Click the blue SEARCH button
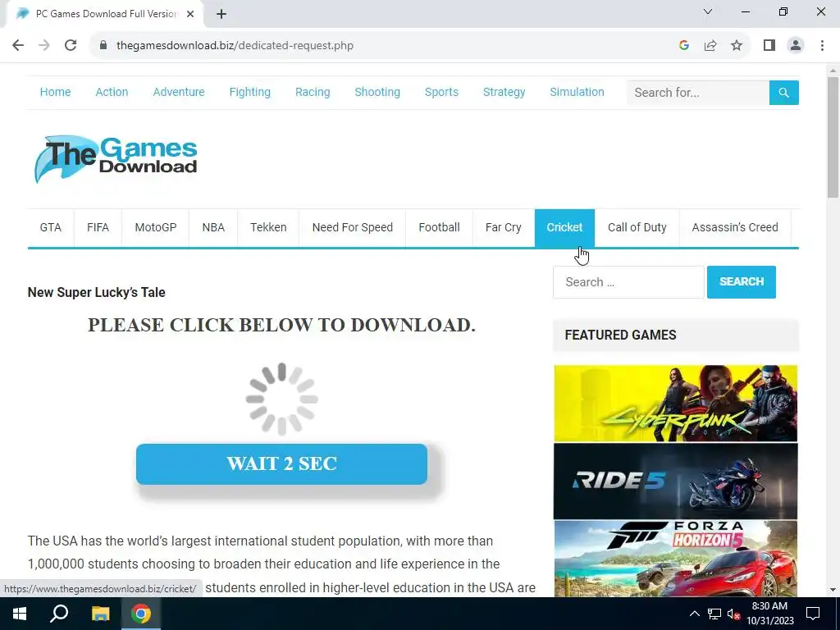The width and height of the screenshot is (840, 630). (x=742, y=282)
